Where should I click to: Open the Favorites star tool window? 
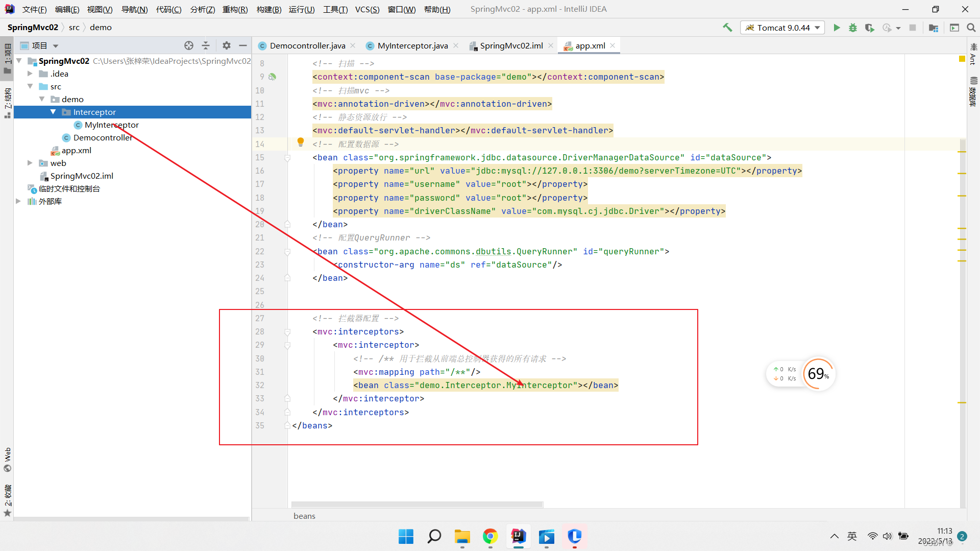coord(8,500)
